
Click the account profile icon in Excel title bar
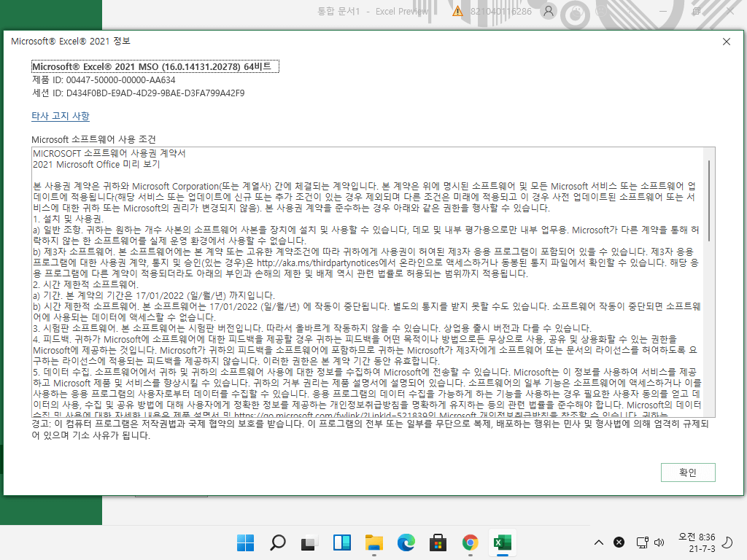click(x=549, y=11)
